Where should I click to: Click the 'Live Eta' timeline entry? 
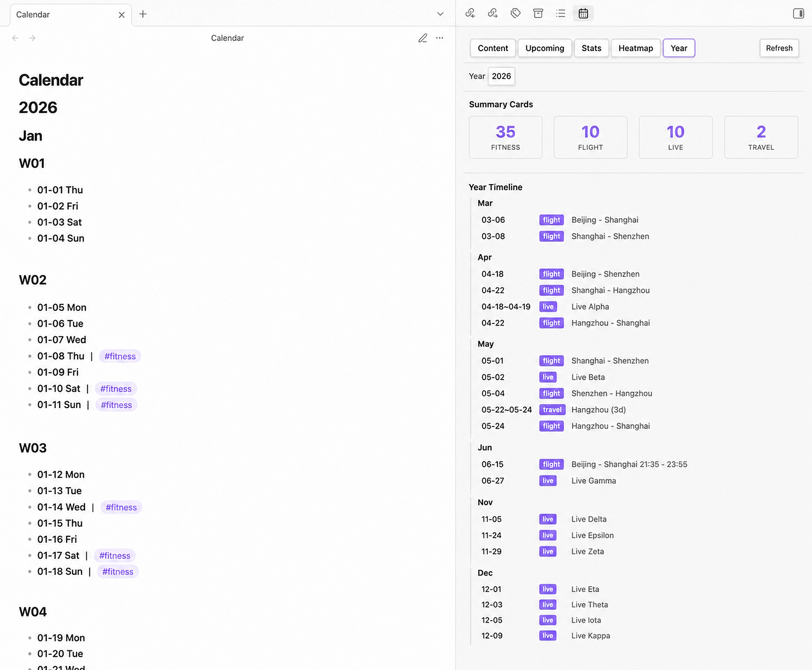click(585, 589)
